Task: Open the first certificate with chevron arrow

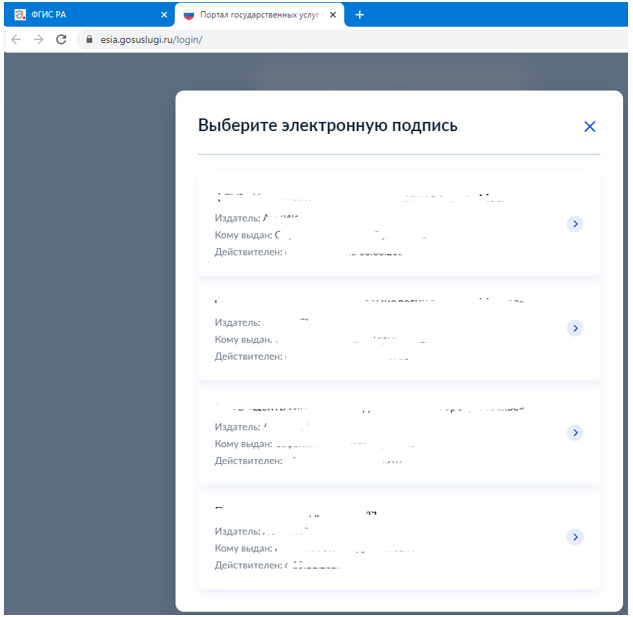Action: pyautogui.click(x=575, y=224)
